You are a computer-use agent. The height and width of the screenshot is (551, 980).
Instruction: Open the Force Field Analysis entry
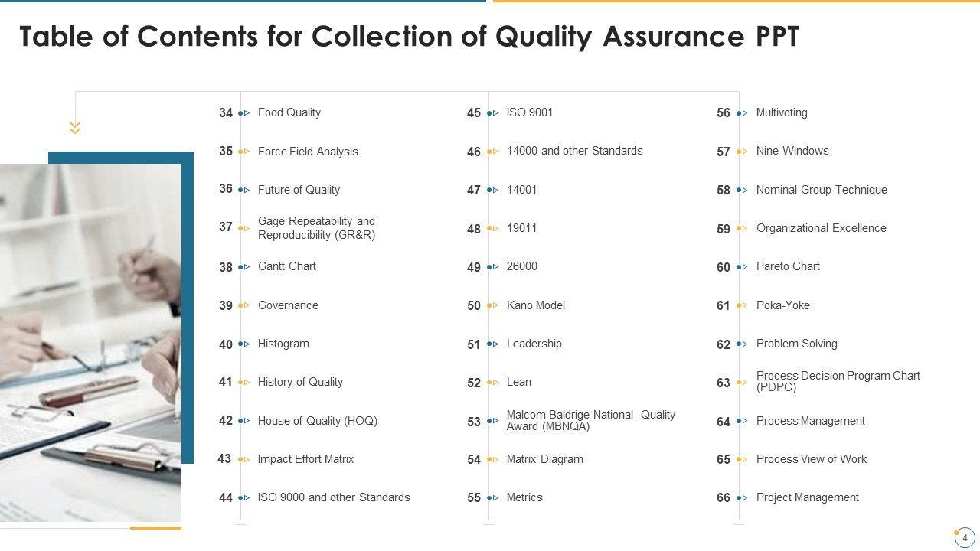pyautogui.click(x=308, y=152)
